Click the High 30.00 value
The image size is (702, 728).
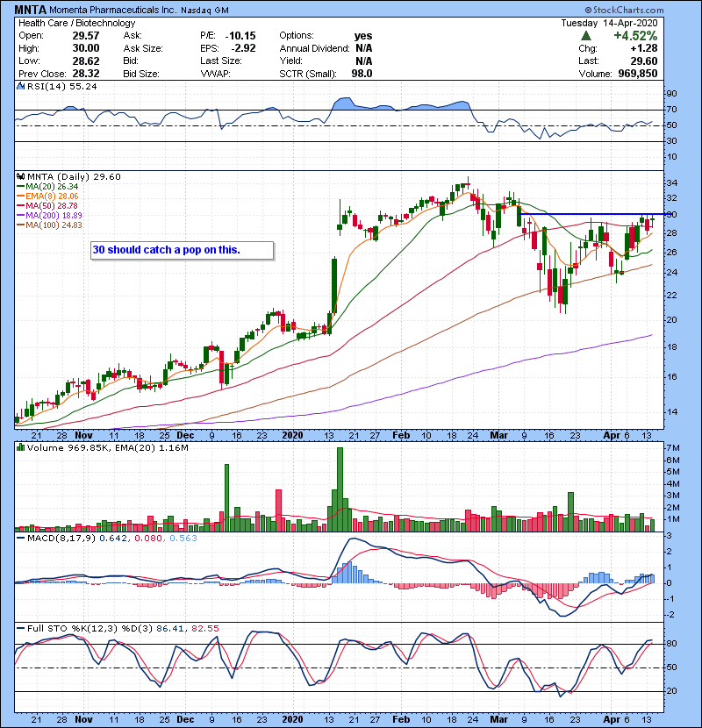click(86, 48)
